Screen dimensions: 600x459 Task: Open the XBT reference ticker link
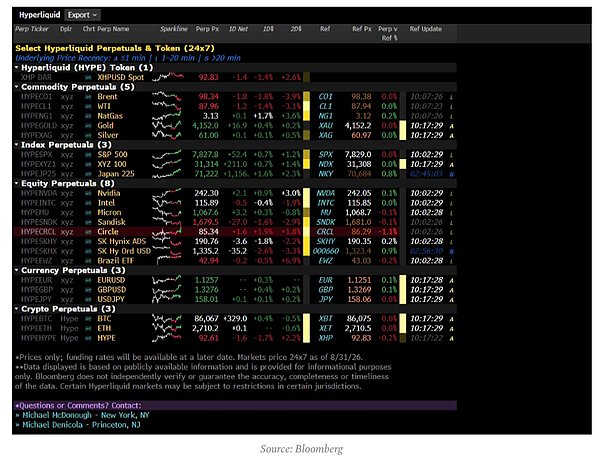pos(326,319)
